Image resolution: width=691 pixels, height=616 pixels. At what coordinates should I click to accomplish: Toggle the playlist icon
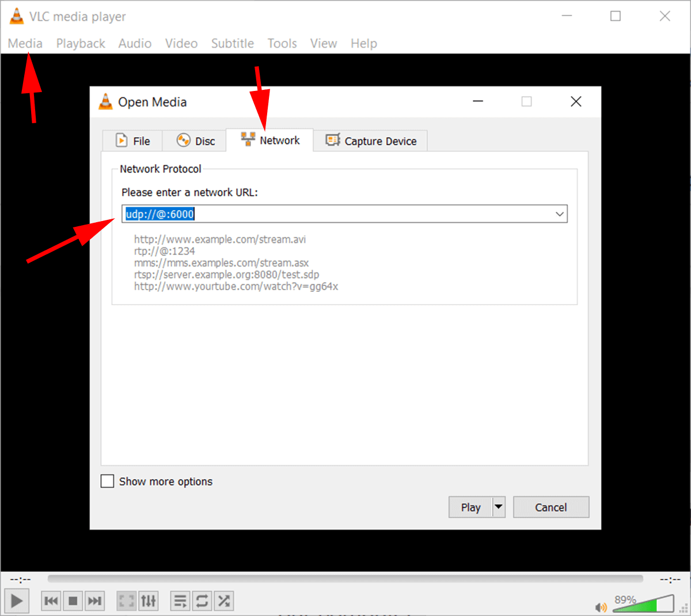pos(180,601)
